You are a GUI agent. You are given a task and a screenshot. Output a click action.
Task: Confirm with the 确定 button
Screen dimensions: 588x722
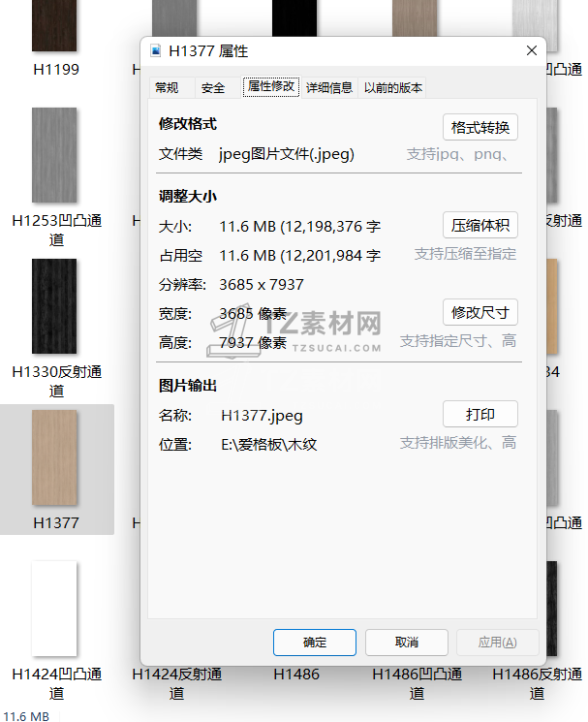coord(314,643)
